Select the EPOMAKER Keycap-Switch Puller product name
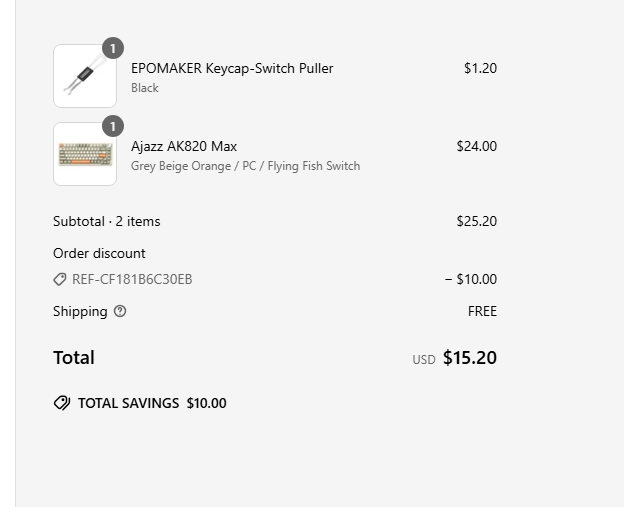624x507 pixels. [x=232, y=68]
